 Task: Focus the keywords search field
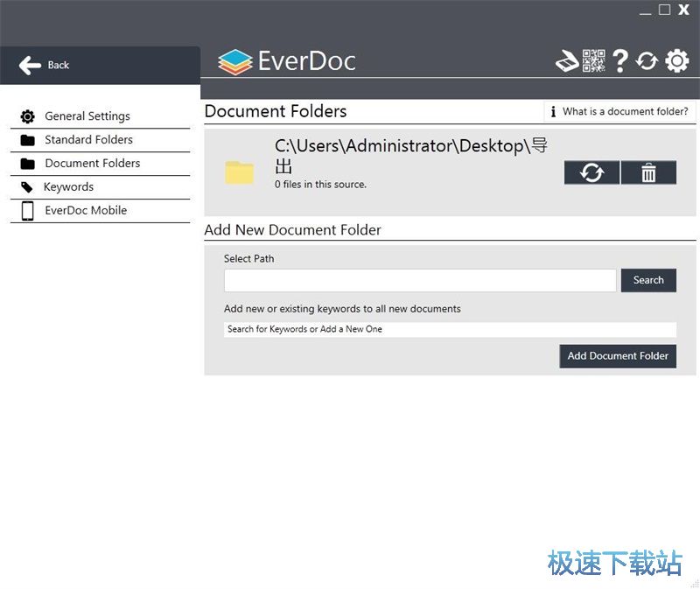click(x=450, y=330)
